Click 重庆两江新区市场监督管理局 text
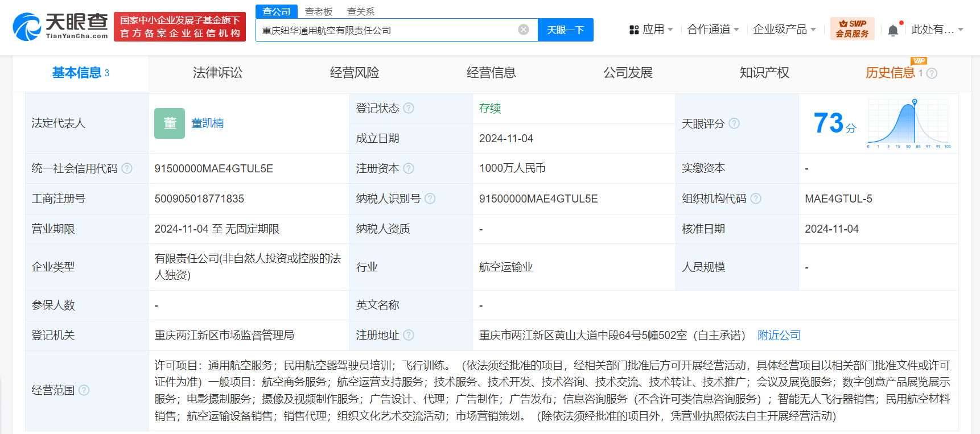This screenshot has width=980, height=434. pyautogui.click(x=224, y=335)
